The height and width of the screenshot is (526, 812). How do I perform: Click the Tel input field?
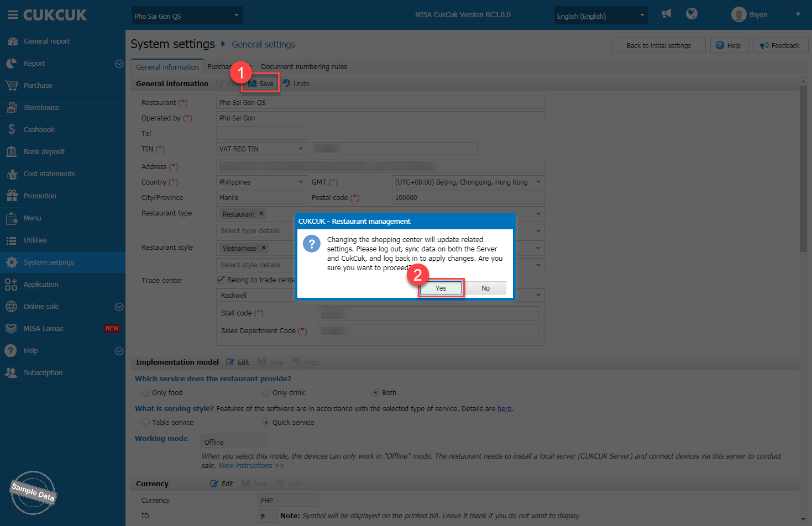[261, 133]
